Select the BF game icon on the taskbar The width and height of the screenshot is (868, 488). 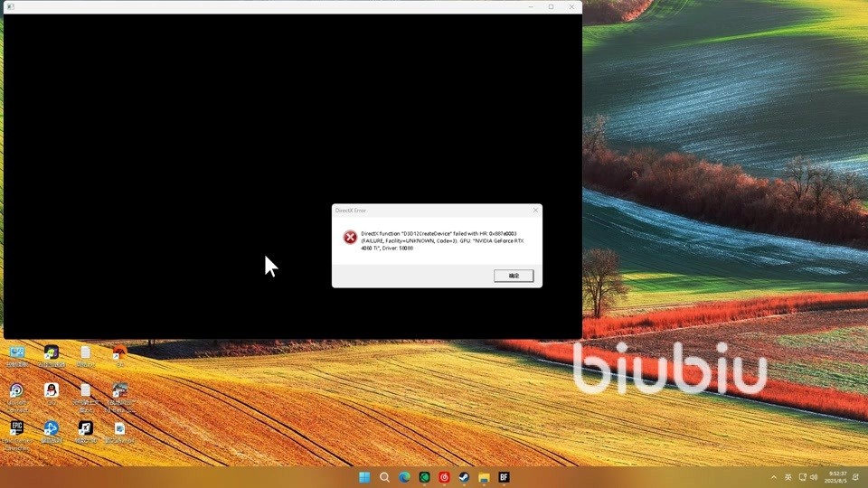(504, 477)
